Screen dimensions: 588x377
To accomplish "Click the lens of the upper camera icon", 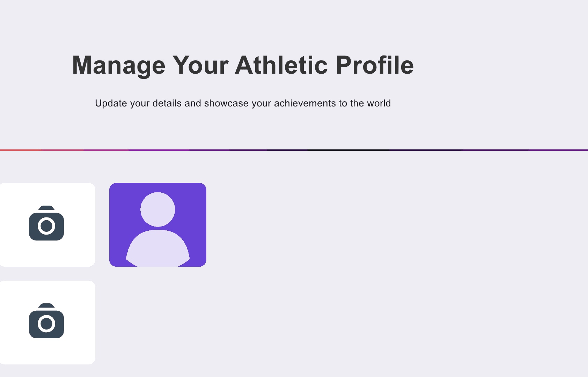I will 46,226.
